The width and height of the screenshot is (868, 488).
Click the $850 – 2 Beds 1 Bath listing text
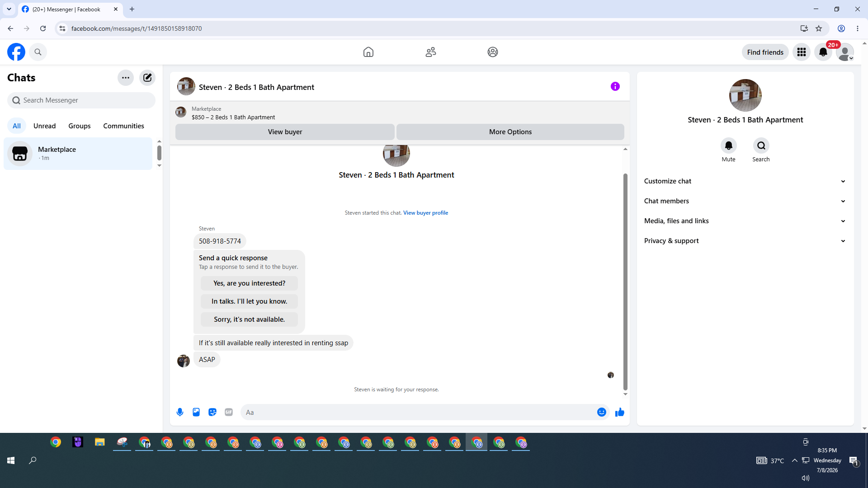233,117
